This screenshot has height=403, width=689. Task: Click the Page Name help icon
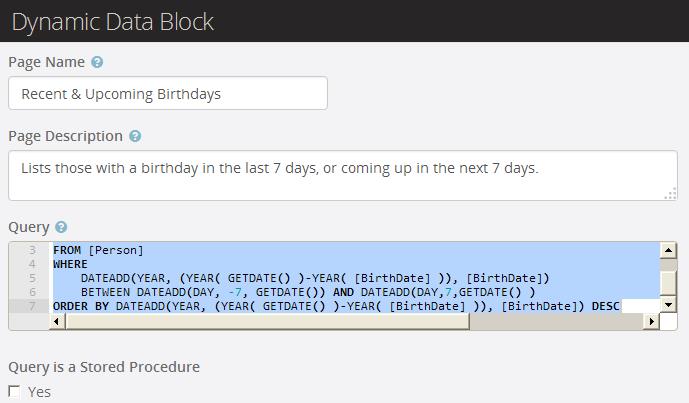pos(97,62)
